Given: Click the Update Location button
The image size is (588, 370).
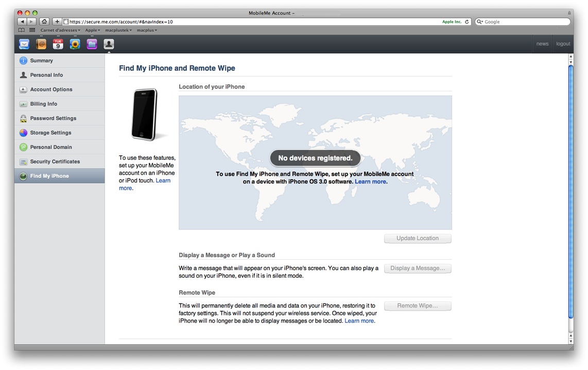Looking at the screenshot, I should tap(418, 238).
